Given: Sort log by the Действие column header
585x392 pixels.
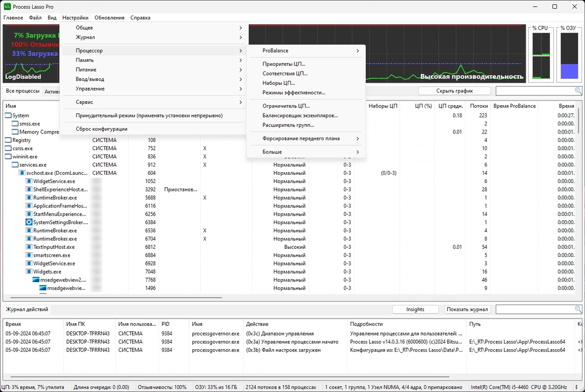Looking at the screenshot, I should 296,324.
